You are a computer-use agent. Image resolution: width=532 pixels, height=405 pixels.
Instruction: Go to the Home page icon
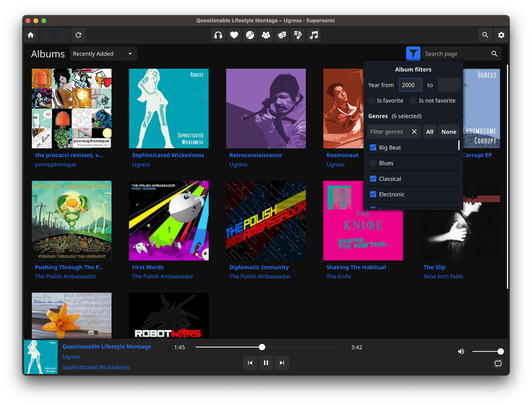[31, 35]
